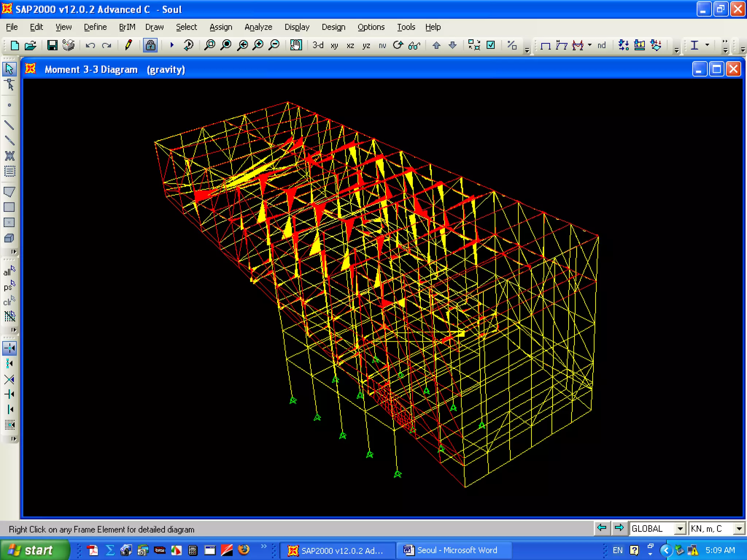The image size is (747, 560).
Task: Toggle the Set Display Options checkmark icon
Action: point(491,45)
